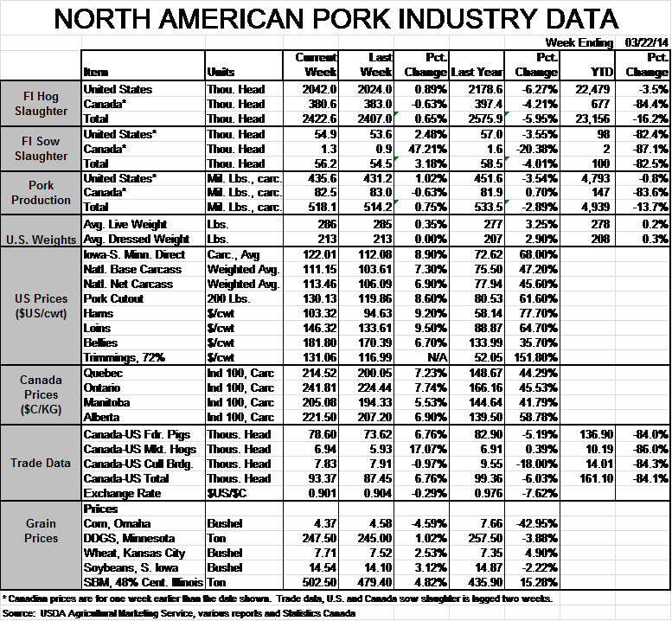Select Canada sow slaughter change 47.21%
Screen dimensions: 672x621
click(427, 149)
